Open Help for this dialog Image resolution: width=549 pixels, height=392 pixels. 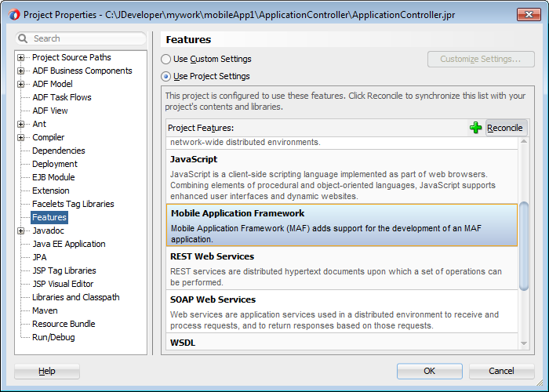pos(47,371)
